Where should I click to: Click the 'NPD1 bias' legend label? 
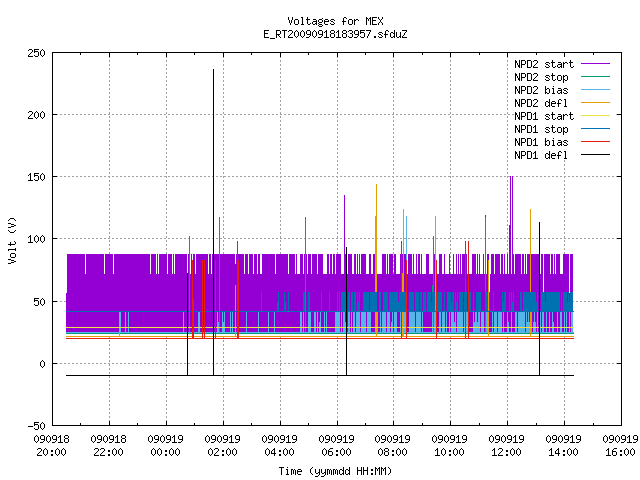coord(541,142)
